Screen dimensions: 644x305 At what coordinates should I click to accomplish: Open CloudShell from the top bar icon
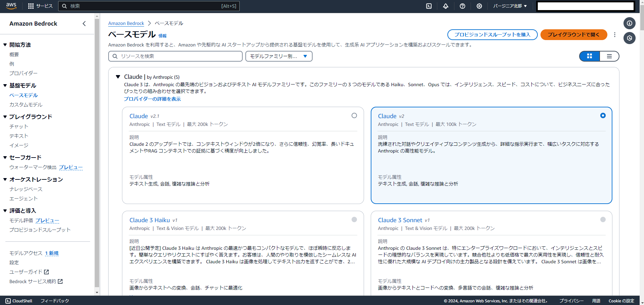click(x=429, y=6)
